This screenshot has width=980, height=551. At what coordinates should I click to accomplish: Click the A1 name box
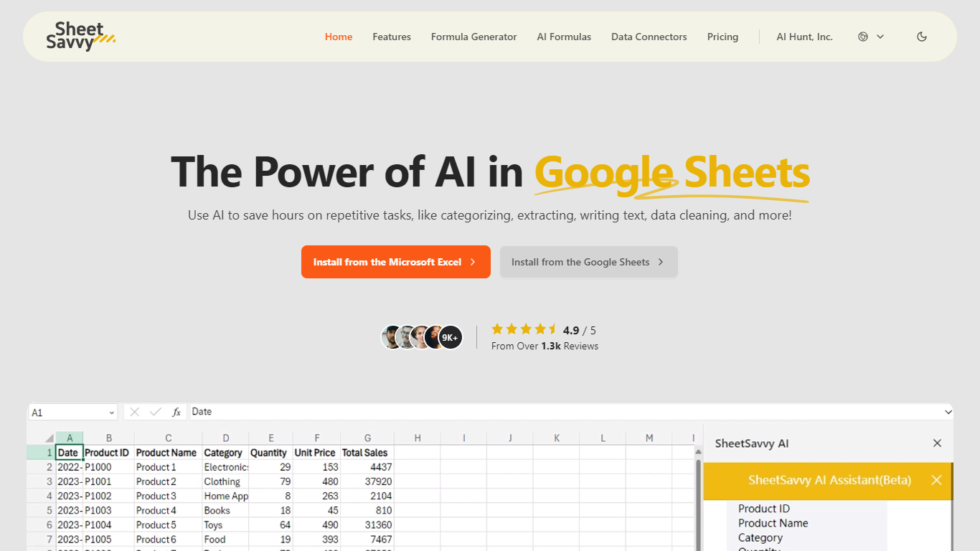pos(69,413)
